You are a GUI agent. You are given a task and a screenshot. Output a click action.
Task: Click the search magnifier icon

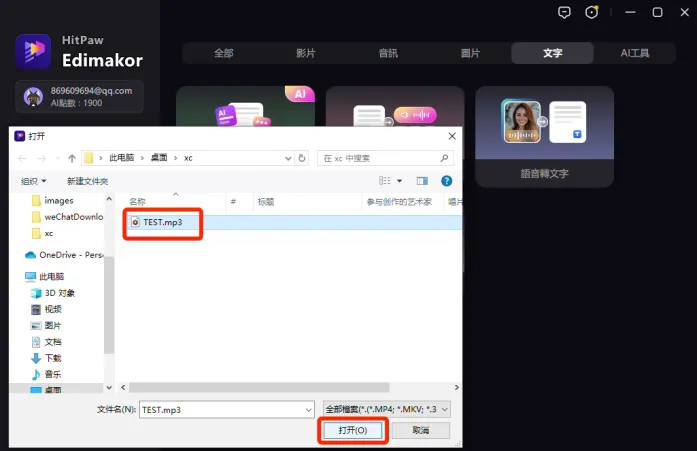click(x=444, y=158)
